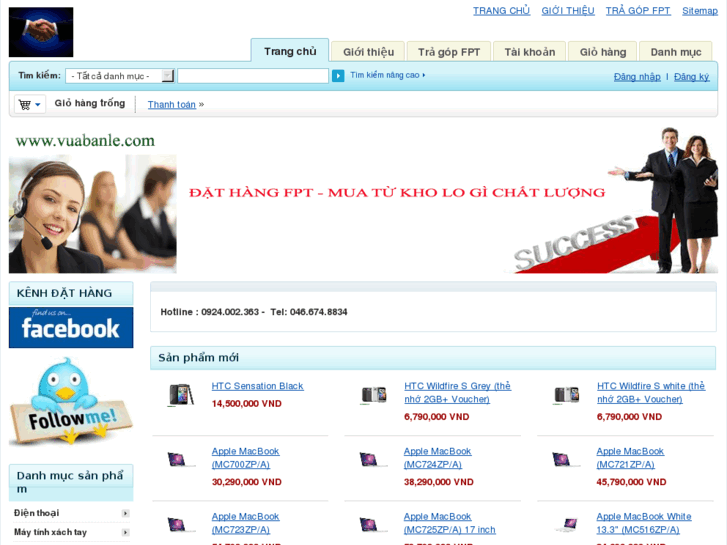Click HTC Wildfire S white thumbnail
The height and width of the screenshot is (545, 727).
pos(567,395)
